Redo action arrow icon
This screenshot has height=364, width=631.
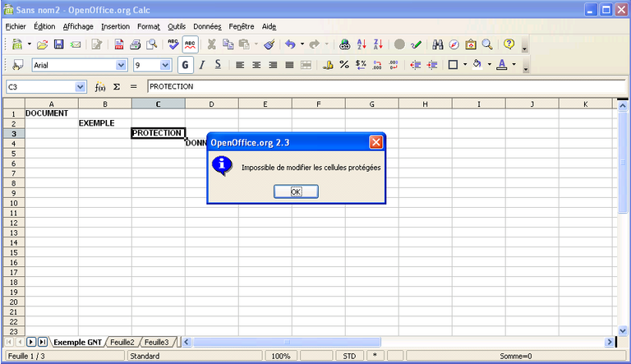point(315,44)
